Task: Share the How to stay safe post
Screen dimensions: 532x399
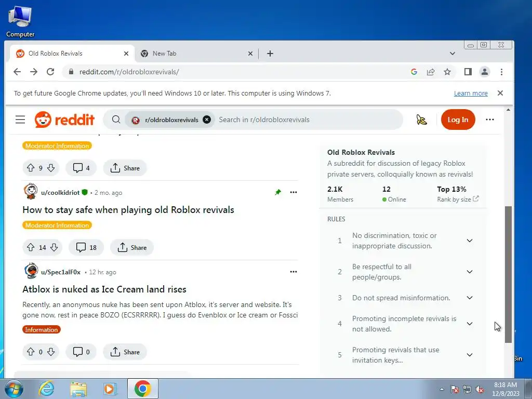Action: (132, 247)
